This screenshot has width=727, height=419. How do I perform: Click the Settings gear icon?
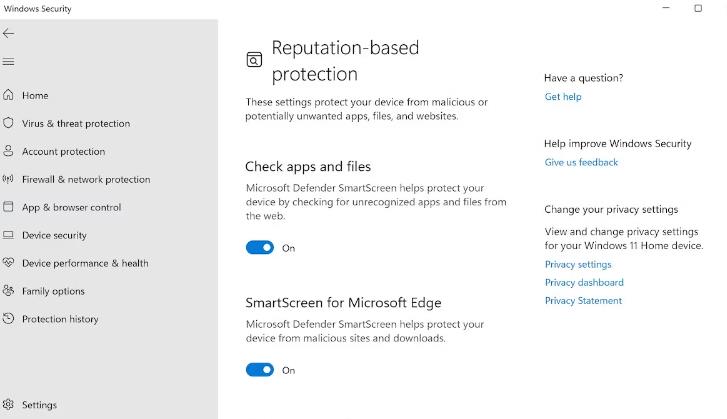pos(8,405)
